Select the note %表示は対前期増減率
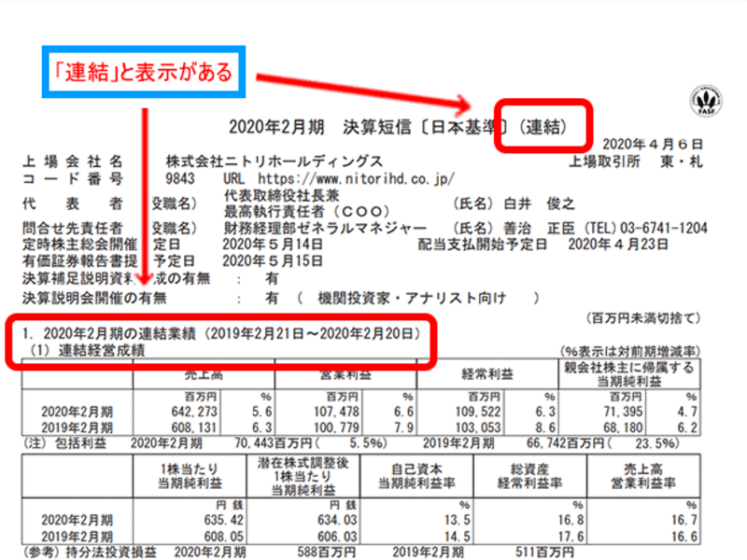Screen dimensions: 747x560 pyautogui.click(x=629, y=352)
